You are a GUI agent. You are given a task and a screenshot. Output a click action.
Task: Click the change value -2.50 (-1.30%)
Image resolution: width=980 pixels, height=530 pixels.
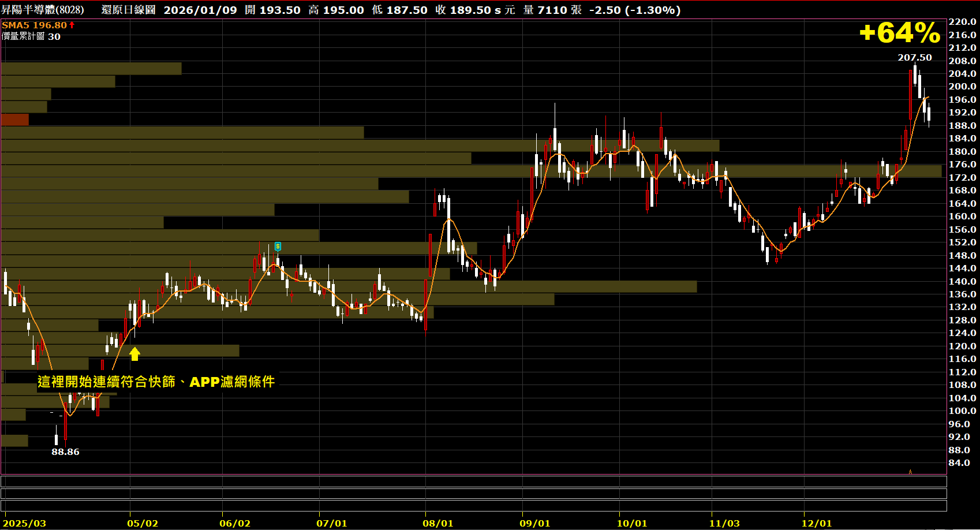[635, 10]
